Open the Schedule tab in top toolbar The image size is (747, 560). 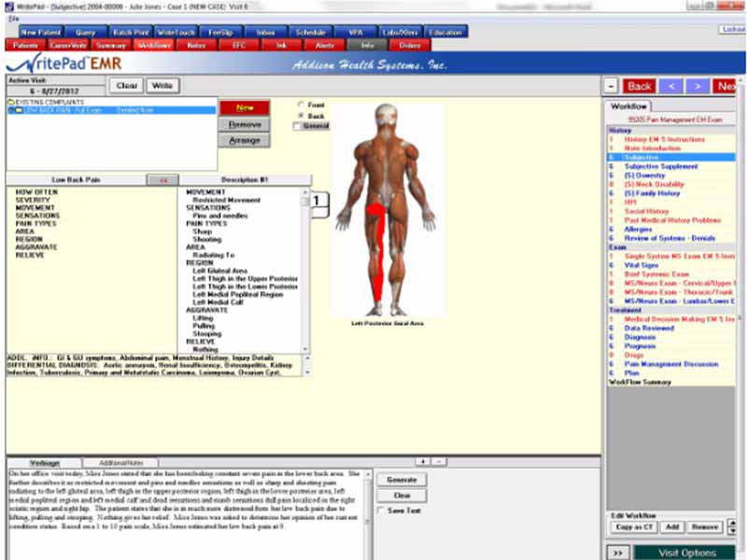pyautogui.click(x=310, y=32)
